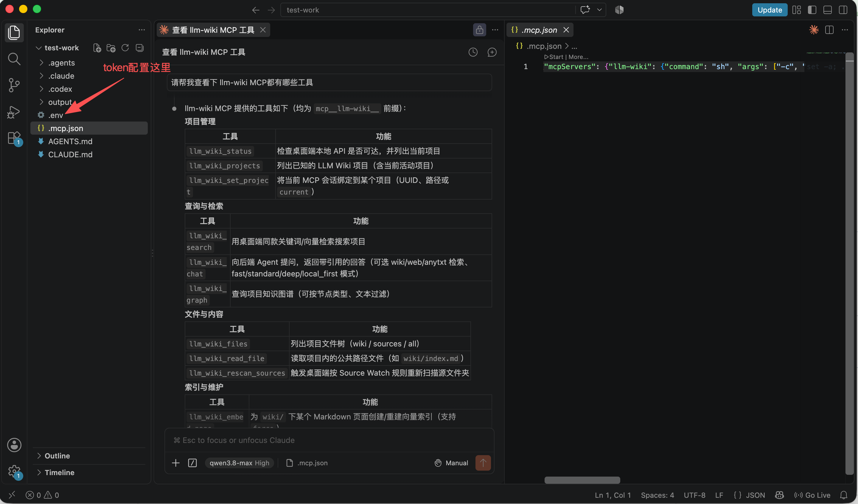Create a new folder in test-work
858x504 pixels.
111,48
